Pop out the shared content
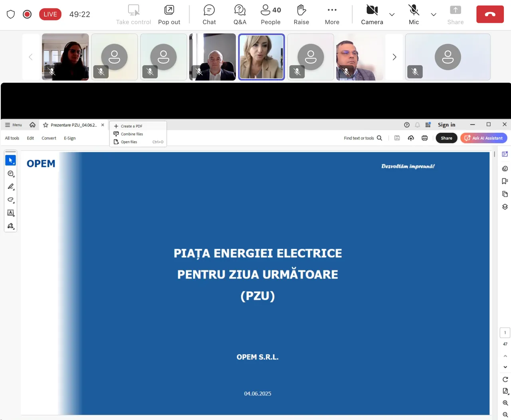Screen dimensions: 511x420 click(x=169, y=15)
